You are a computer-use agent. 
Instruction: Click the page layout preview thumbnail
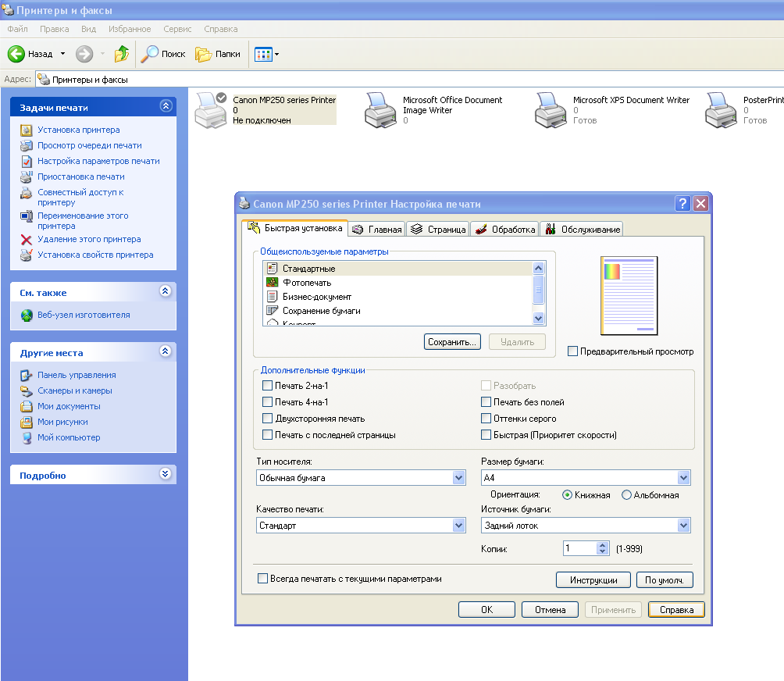tap(629, 295)
